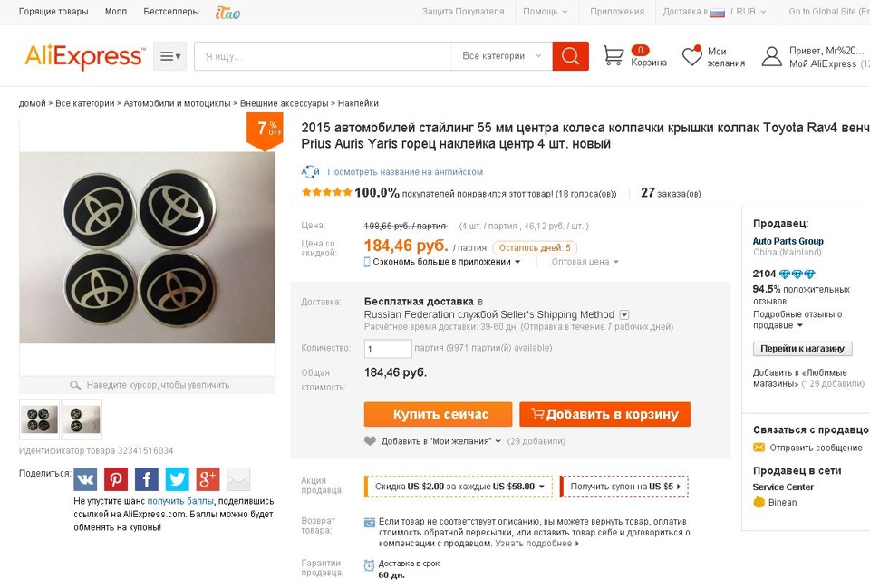Image resolution: width=870 pixels, height=588 pixels.
Task: Share the product on Pinterest
Action: 116,479
